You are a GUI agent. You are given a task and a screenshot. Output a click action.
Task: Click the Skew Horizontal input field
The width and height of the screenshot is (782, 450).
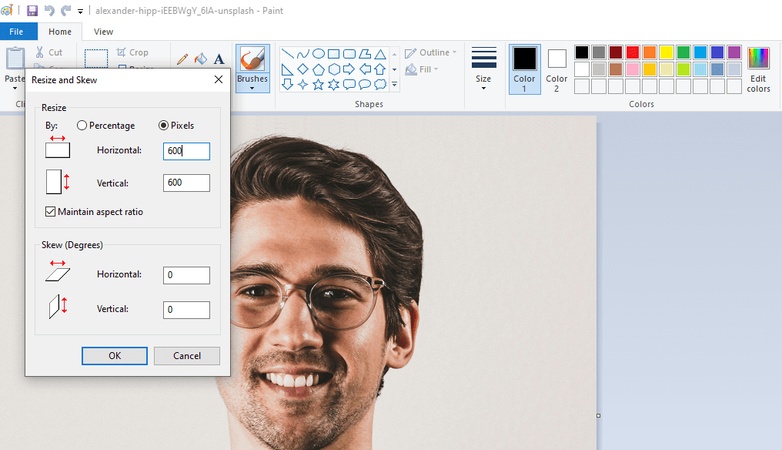point(187,275)
